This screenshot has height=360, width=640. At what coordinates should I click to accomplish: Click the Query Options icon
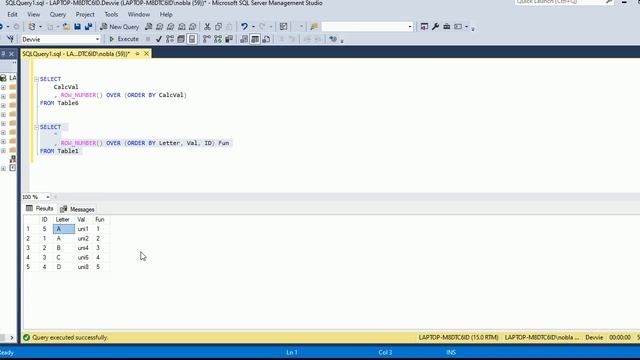[181, 39]
